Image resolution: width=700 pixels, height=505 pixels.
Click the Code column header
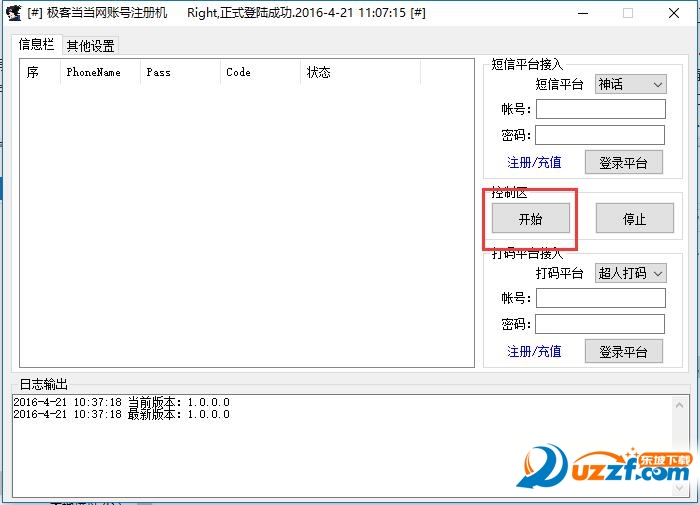tap(260, 72)
